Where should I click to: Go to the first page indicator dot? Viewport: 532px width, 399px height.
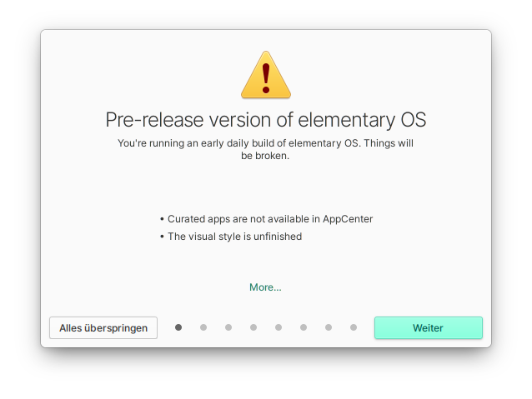pos(178,327)
